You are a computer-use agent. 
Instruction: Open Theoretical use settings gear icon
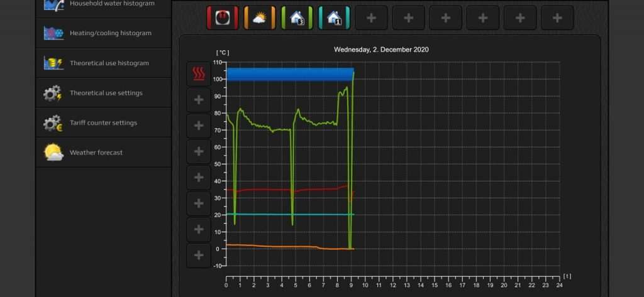click(53, 93)
